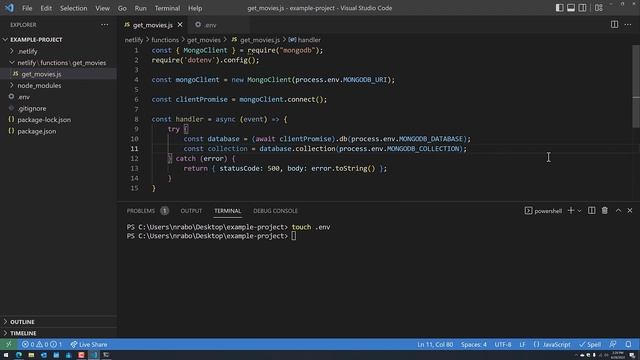This screenshot has width=640, height=360.
Task: Close the get_movies.js tab
Action: pyautogui.click(x=180, y=25)
